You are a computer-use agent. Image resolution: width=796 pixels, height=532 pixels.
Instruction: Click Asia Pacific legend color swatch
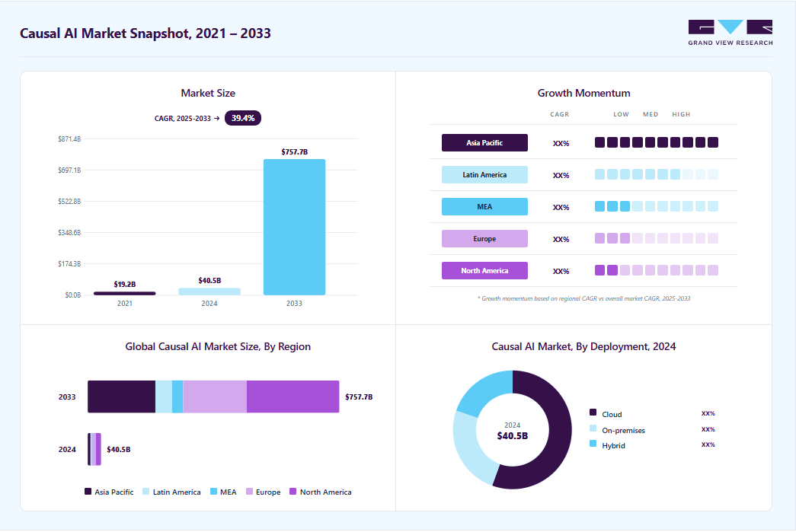point(88,492)
